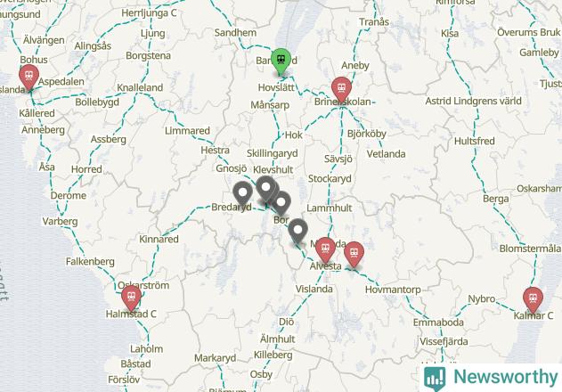Image resolution: width=562 pixels, height=392 pixels.
Task: Select the red train marker near Bohus
Action: pyautogui.click(x=29, y=78)
